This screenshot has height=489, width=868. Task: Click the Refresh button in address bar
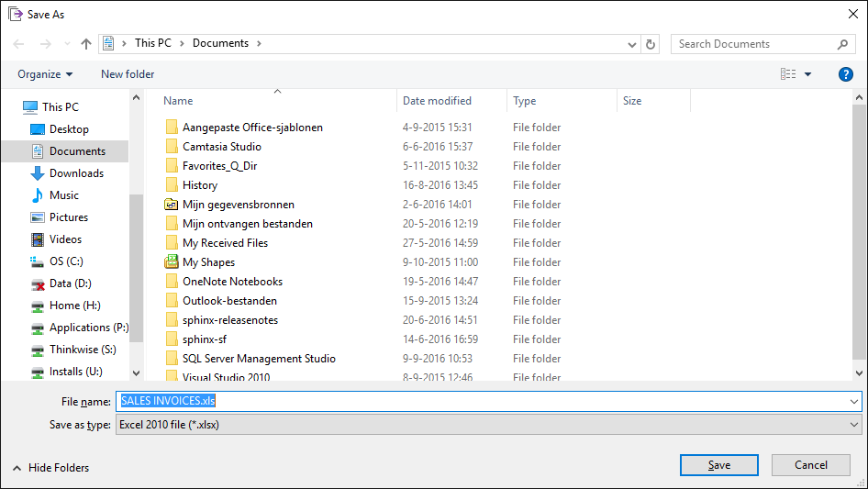pyautogui.click(x=651, y=44)
